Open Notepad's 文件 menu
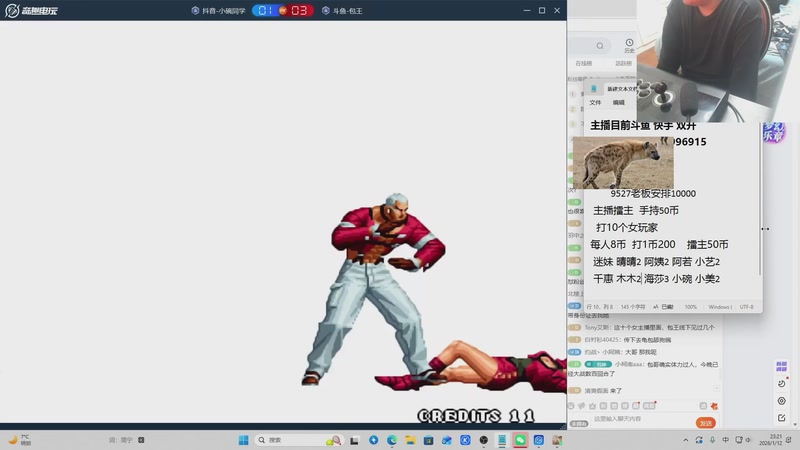 [595, 103]
